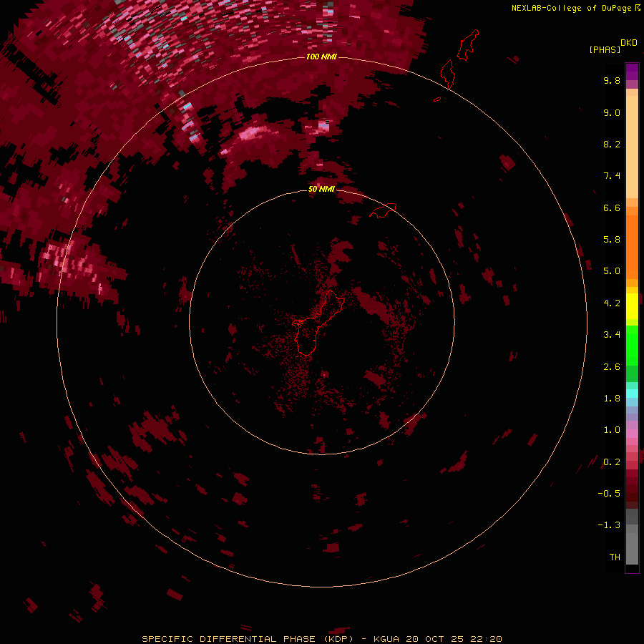The width and height of the screenshot is (644, 644).
Task: Click the 9.8 value on color scale
Action: pyautogui.click(x=612, y=80)
